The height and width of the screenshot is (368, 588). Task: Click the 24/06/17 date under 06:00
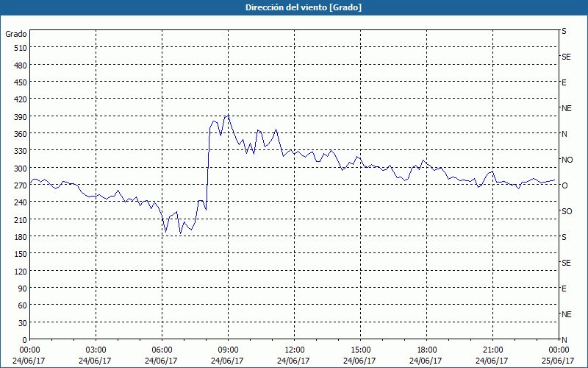(162, 361)
